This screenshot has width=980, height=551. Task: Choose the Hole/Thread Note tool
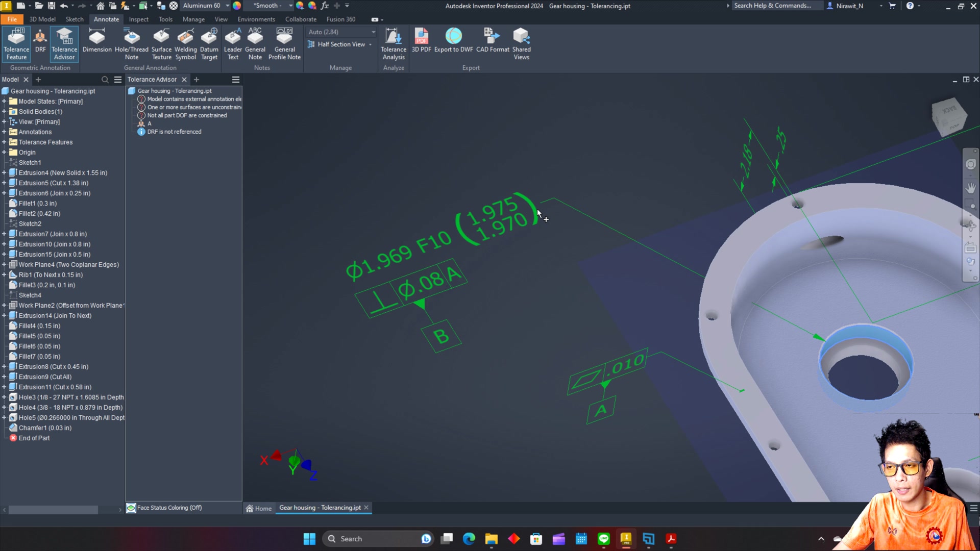point(132,44)
